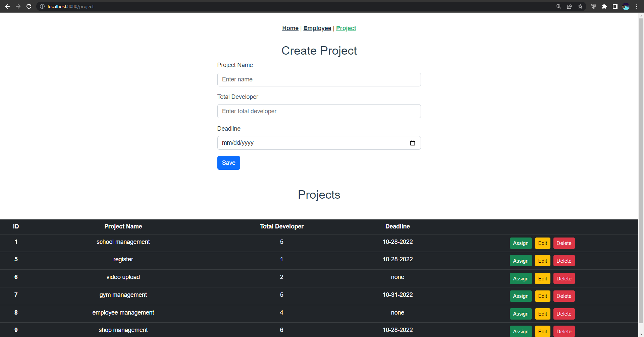Reload the page with refresh icon
Screen dimensions: 644x337
point(29,6)
